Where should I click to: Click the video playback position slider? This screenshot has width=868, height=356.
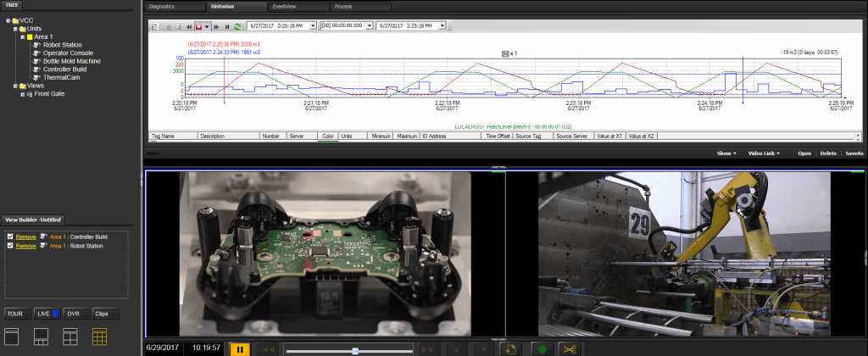[355, 349]
